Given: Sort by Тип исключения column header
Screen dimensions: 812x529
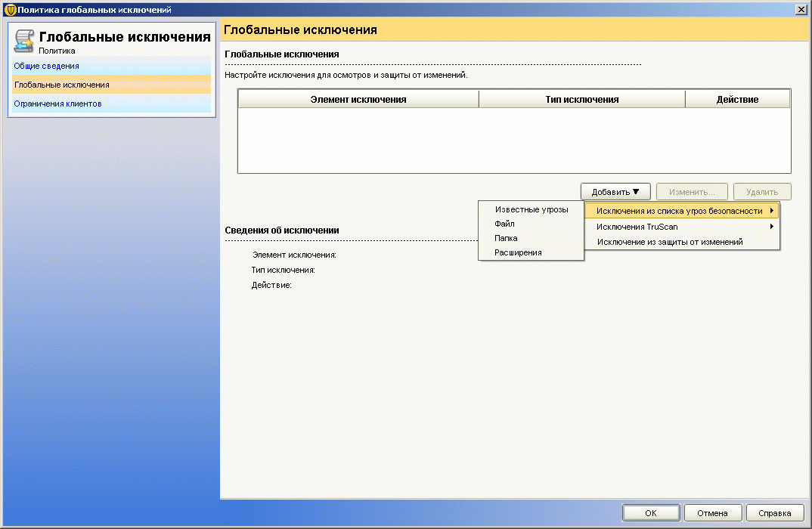Looking at the screenshot, I should click(x=582, y=100).
